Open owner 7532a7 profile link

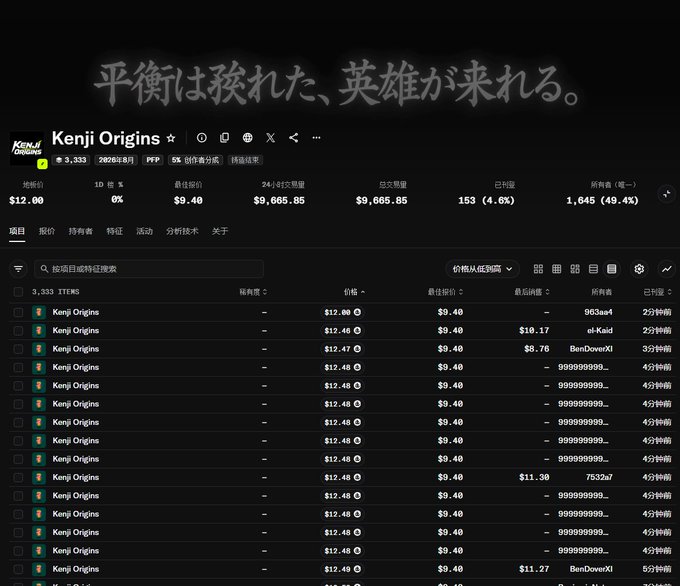(599, 477)
